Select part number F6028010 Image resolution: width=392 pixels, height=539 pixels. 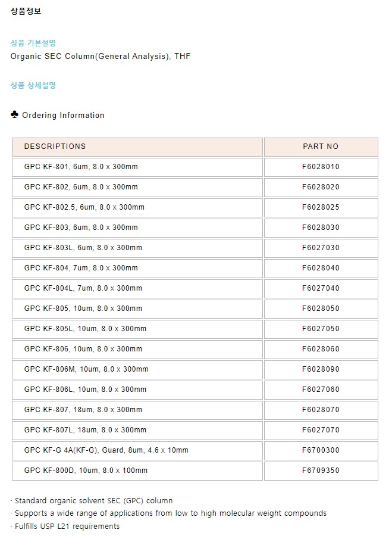[x=321, y=167]
